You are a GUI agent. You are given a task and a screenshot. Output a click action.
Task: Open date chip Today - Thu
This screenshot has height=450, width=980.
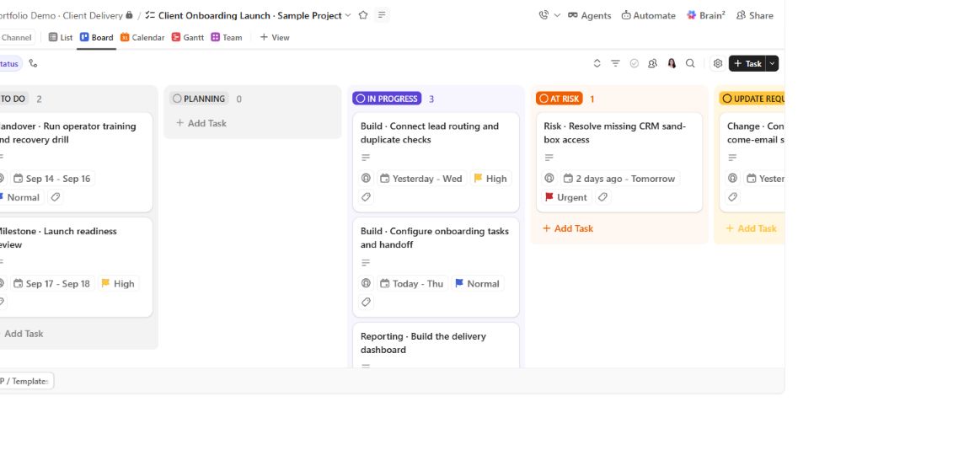pyautogui.click(x=412, y=283)
